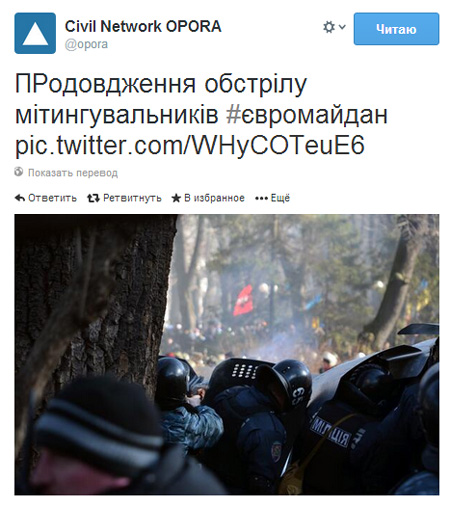Click the @opora handle
Image resolution: width=450 pixels, height=507 pixels.
tap(86, 44)
